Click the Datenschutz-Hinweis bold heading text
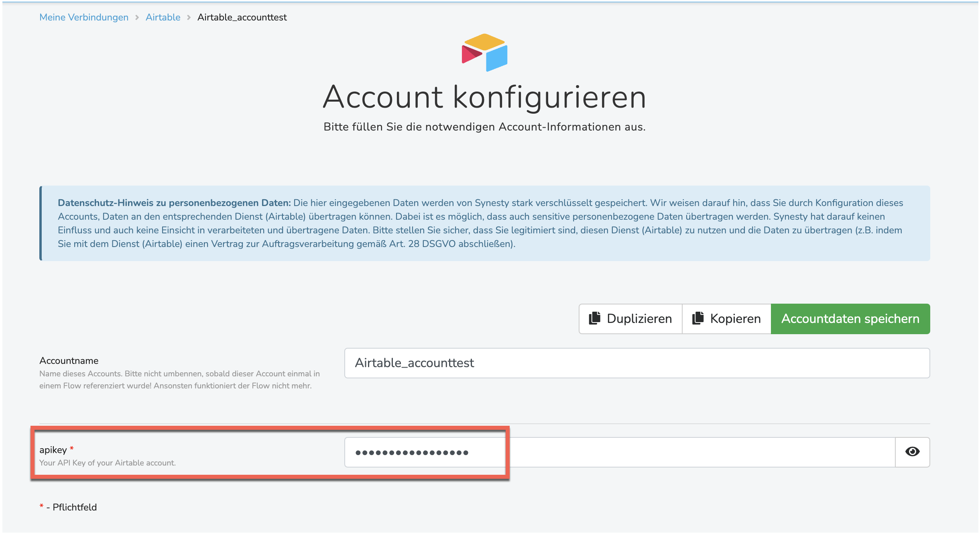Screen dimensions: 980x535 click(x=174, y=203)
